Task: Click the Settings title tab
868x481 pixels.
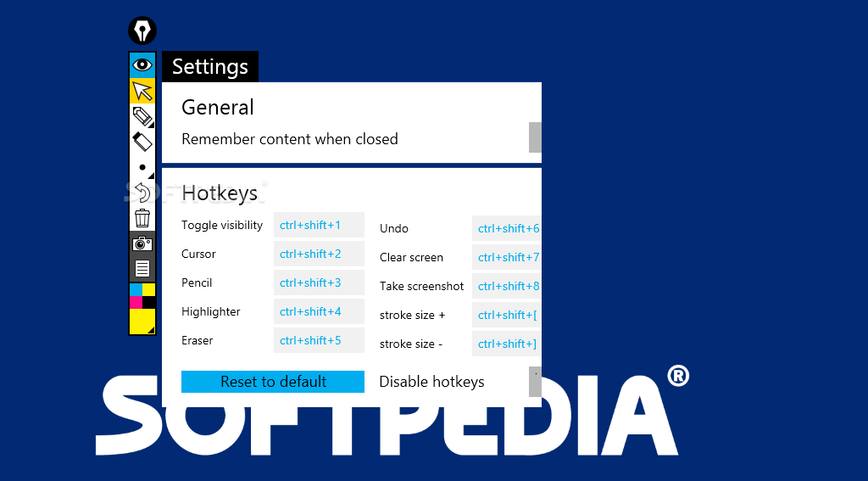Action: point(210,66)
